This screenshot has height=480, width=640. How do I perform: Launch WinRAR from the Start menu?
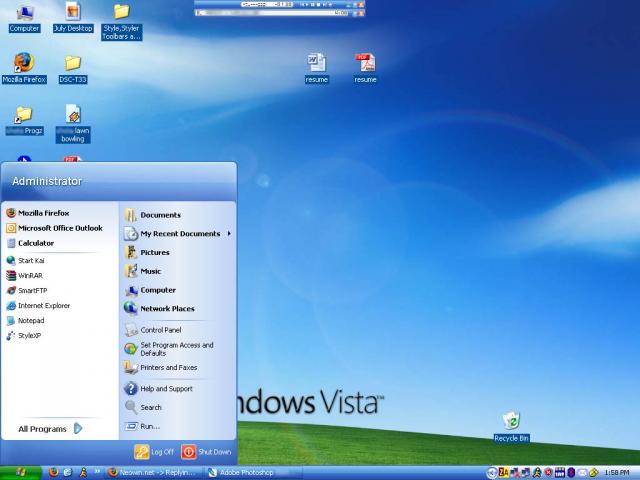click(24, 276)
